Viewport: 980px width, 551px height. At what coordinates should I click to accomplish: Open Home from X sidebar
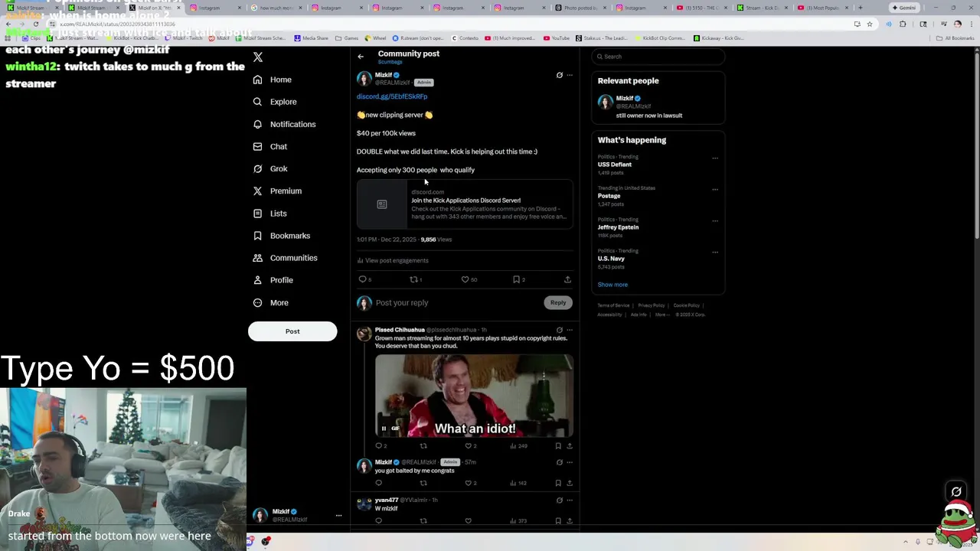(x=273, y=80)
